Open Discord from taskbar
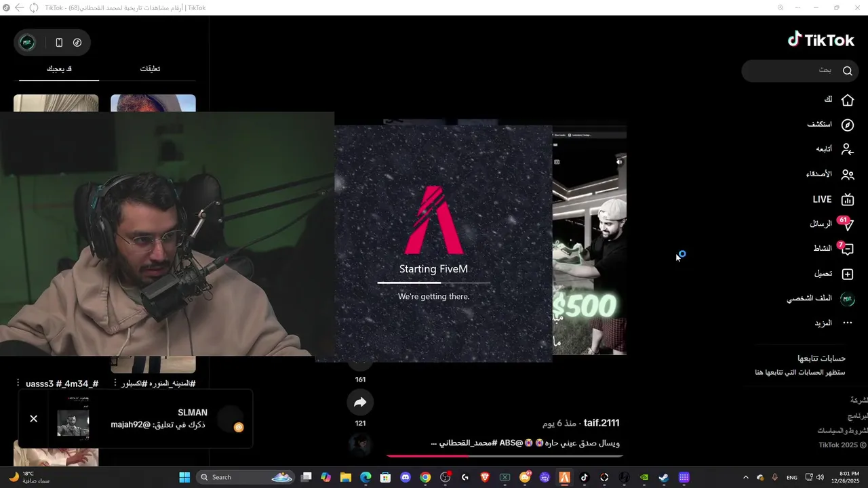Screen dimensions: 868x488 406,477
